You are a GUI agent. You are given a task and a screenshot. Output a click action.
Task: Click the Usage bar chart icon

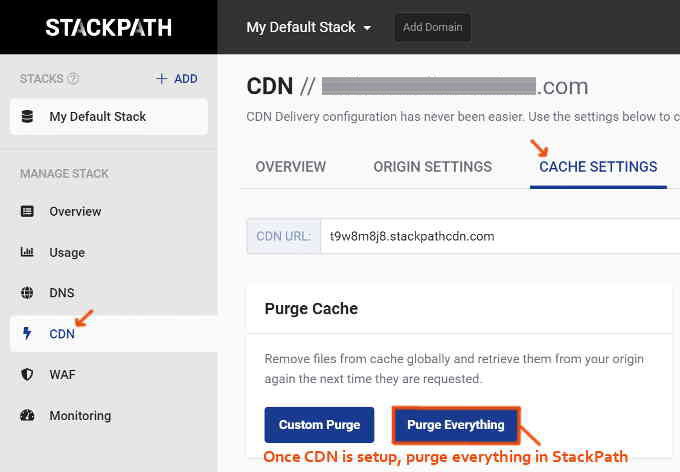(x=27, y=252)
